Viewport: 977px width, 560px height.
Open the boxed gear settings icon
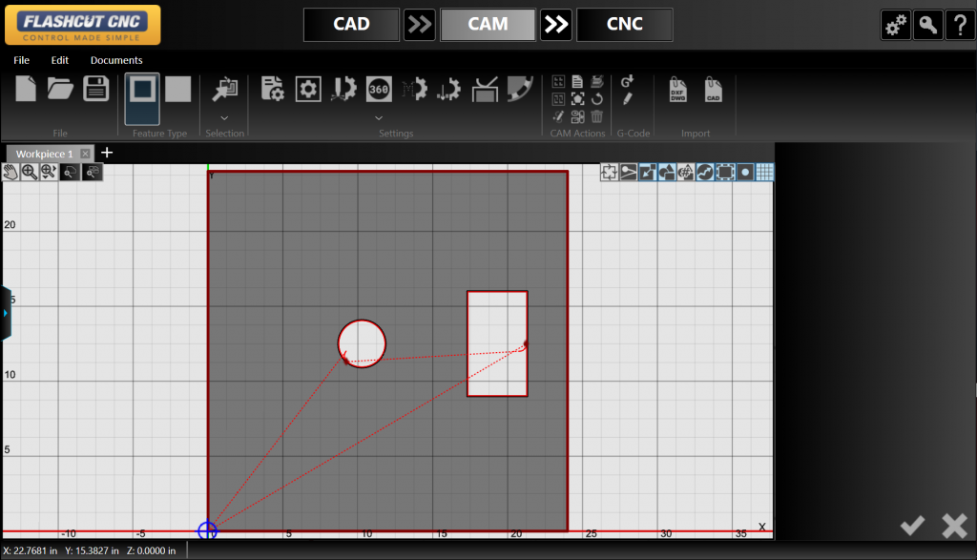pos(308,89)
